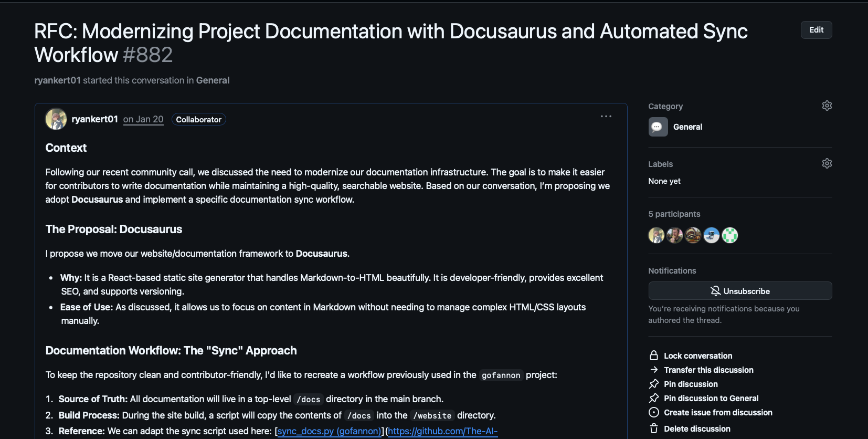Click the lock icon beside Lock conversation
This screenshot has width=868, height=439.
coord(654,356)
